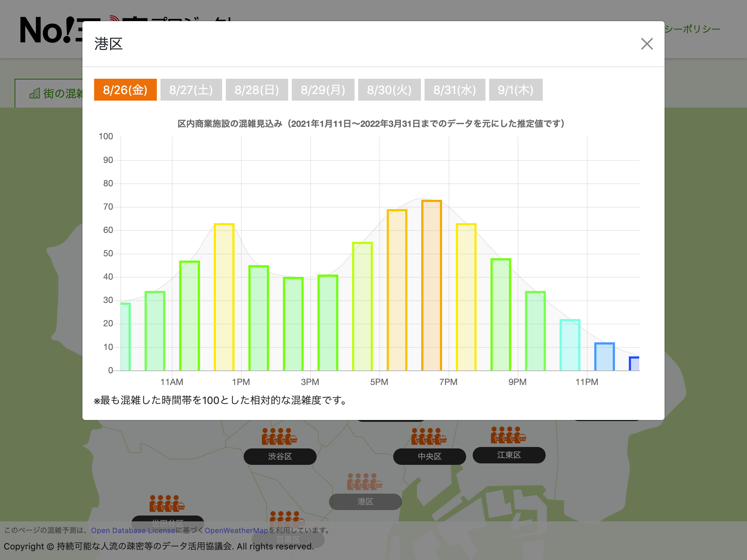Image resolution: width=747 pixels, height=560 pixels.
Task: Click the chart title about 区内商業施設の混雑見込み
Action: tap(371, 124)
